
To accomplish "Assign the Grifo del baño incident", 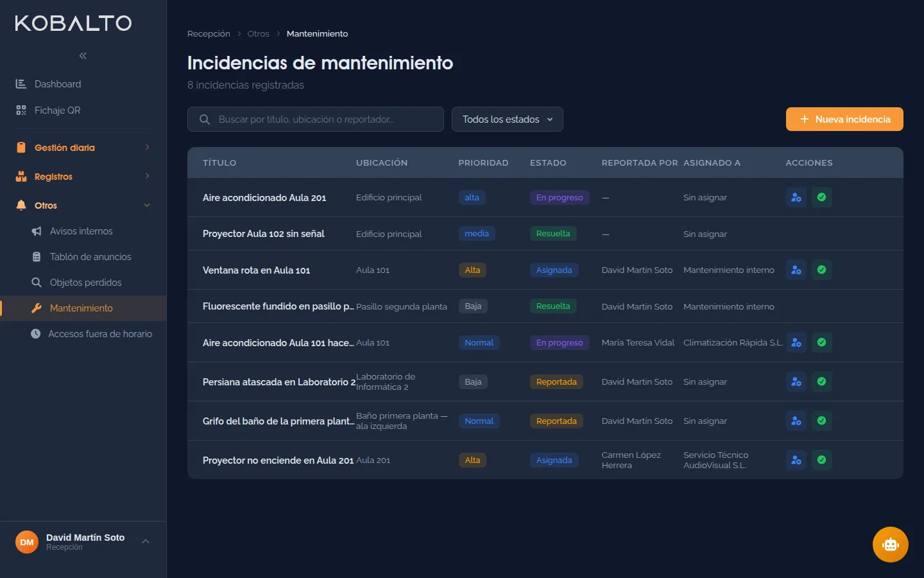I will tap(796, 421).
